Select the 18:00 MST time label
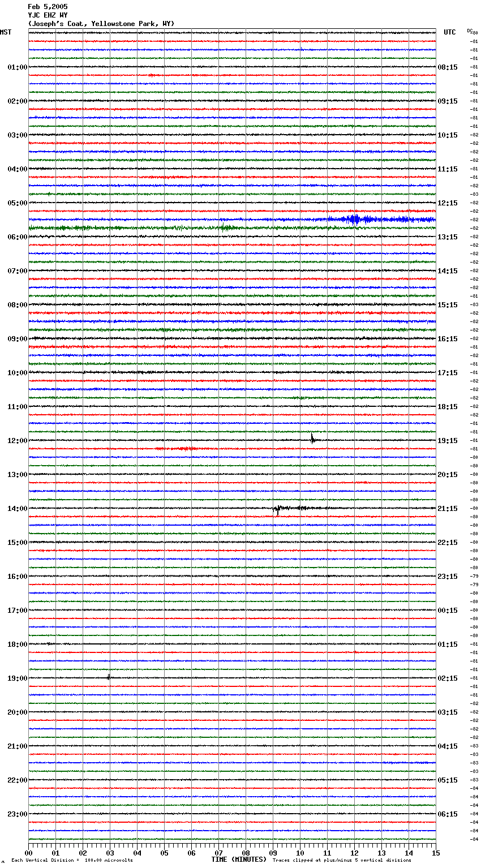The image size is (481, 868). pyautogui.click(x=18, y=644)
